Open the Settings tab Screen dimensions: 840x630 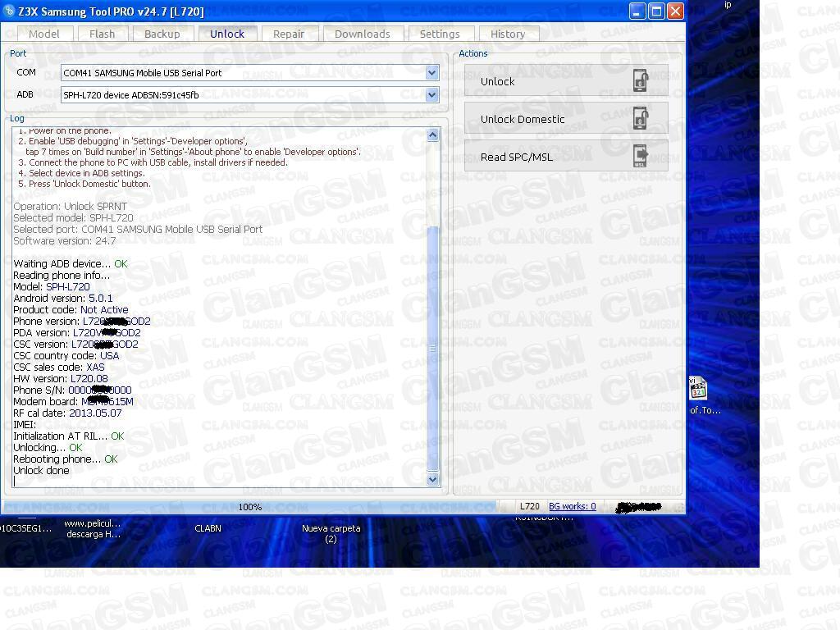[440, 34]
